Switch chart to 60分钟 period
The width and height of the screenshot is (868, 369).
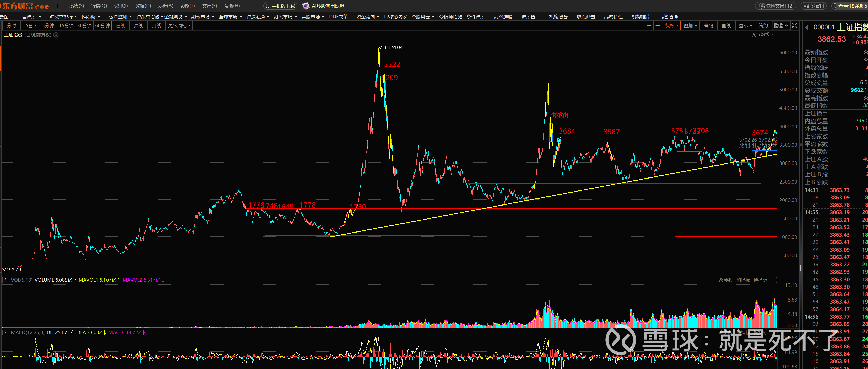point(102,25)
